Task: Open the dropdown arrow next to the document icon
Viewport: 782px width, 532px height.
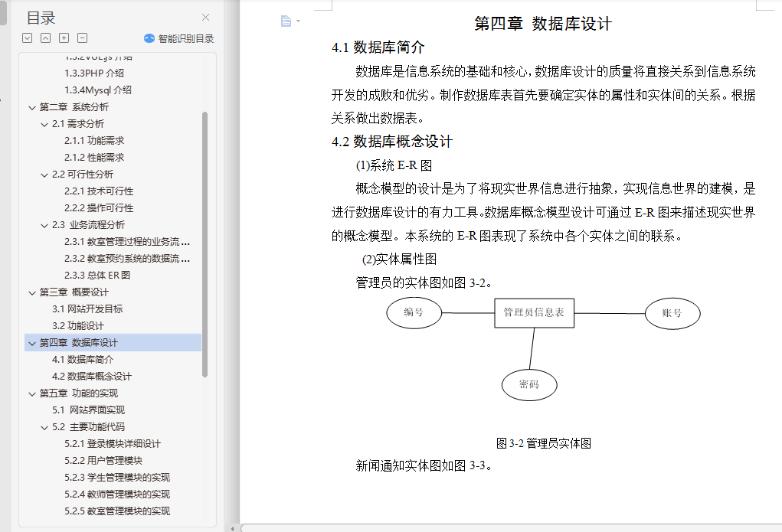Action: (298, 21)
